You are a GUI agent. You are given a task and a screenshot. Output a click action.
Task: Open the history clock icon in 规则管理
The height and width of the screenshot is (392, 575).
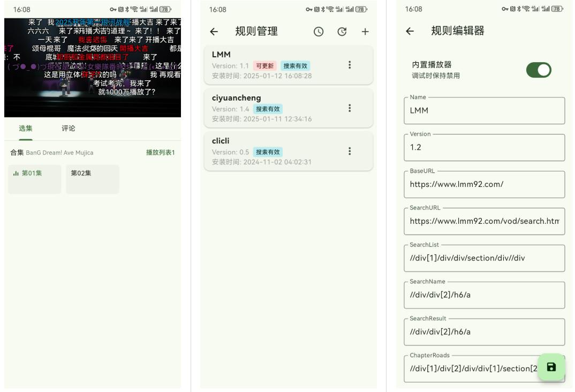(x=319, y=32)
